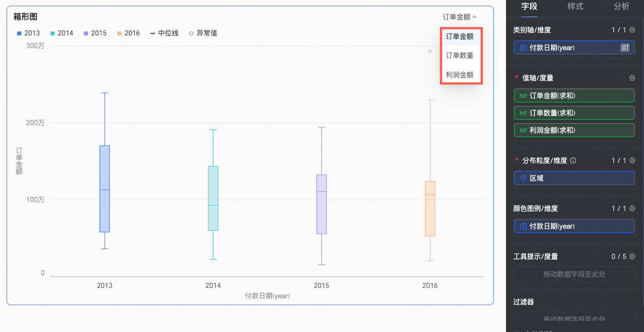Click the № icon on 订单数量(求和)

pyautogui.click(x=523, y=113)
